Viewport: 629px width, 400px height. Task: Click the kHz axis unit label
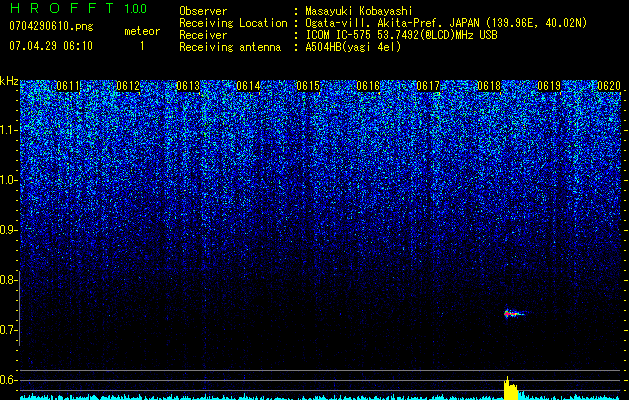[9, 81]
